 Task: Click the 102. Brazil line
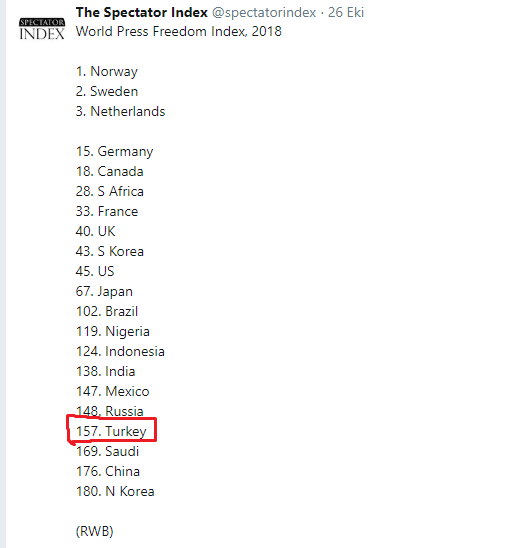tap(107, 311)
